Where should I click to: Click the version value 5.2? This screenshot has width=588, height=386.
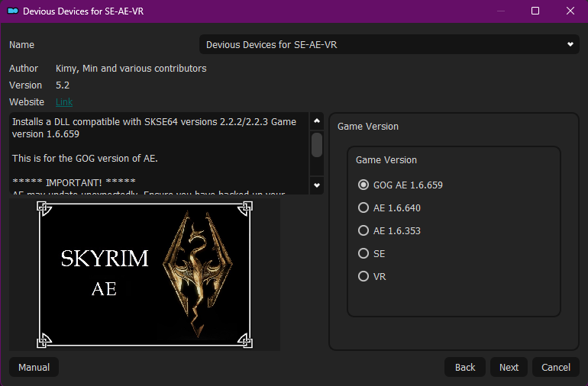point(63,85)
